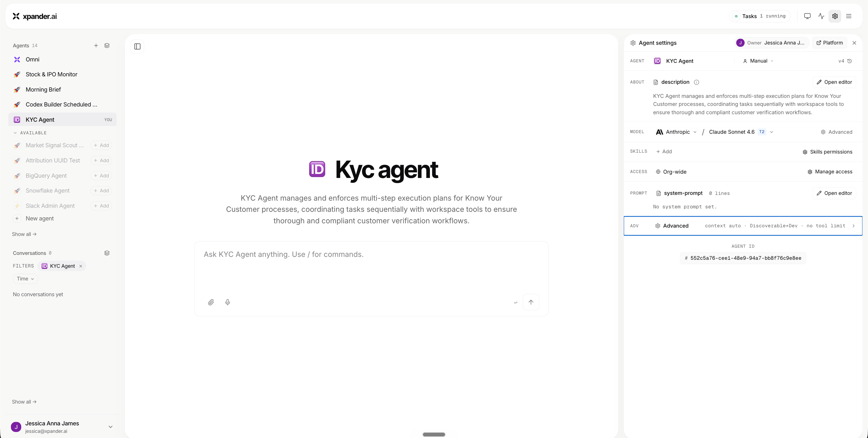Screen dimensions: 868x438
Task: Add BigQuery Agent
Action: click(x=101, y=176)
